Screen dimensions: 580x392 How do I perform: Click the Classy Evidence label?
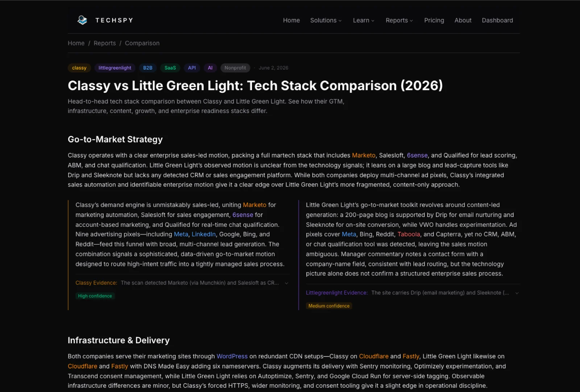[96, 283]
